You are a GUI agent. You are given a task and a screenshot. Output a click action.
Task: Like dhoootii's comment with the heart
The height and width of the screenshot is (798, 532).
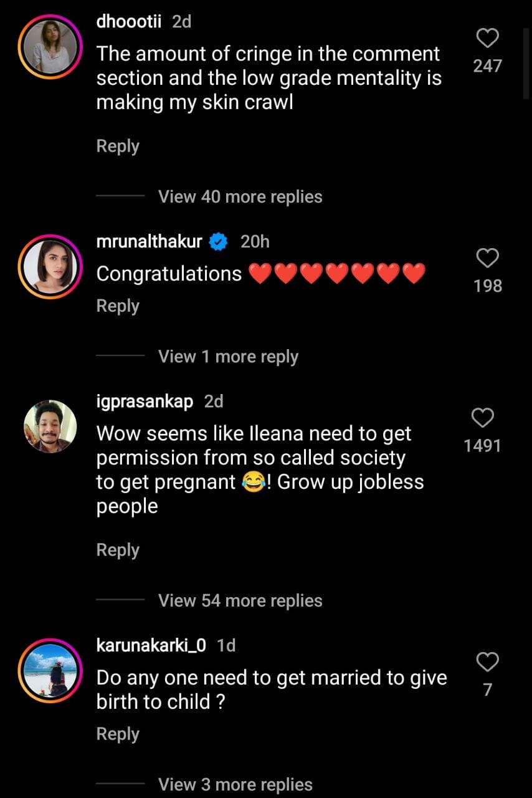487,39
